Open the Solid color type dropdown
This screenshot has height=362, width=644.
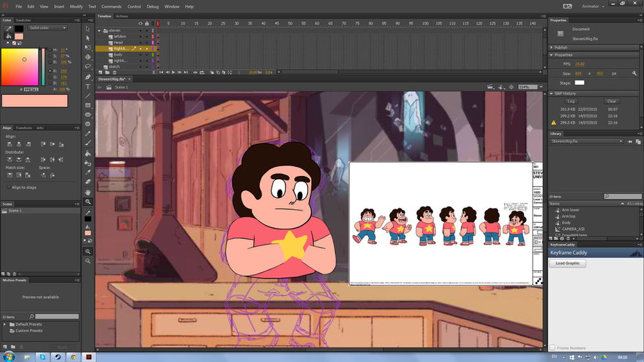[48, 28]
